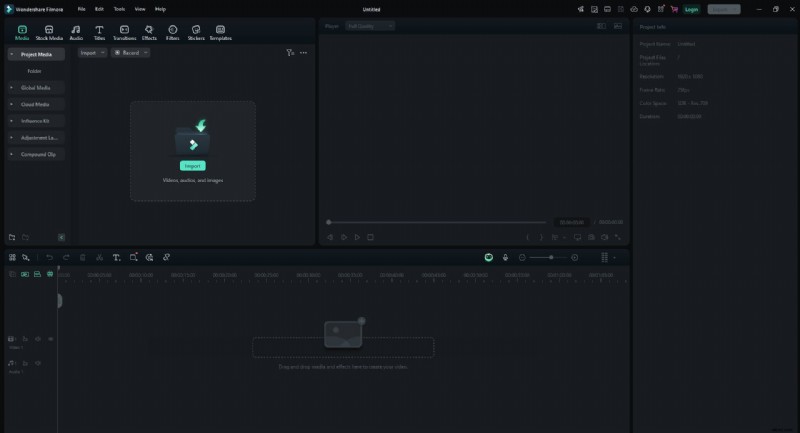Open the Transitions panel icon

tap(124, 32)
